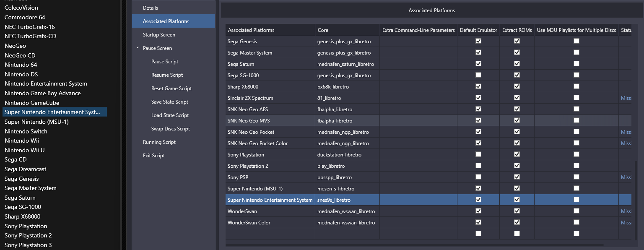Select Sharp X68000 table platform cell

tap(270, 86)
